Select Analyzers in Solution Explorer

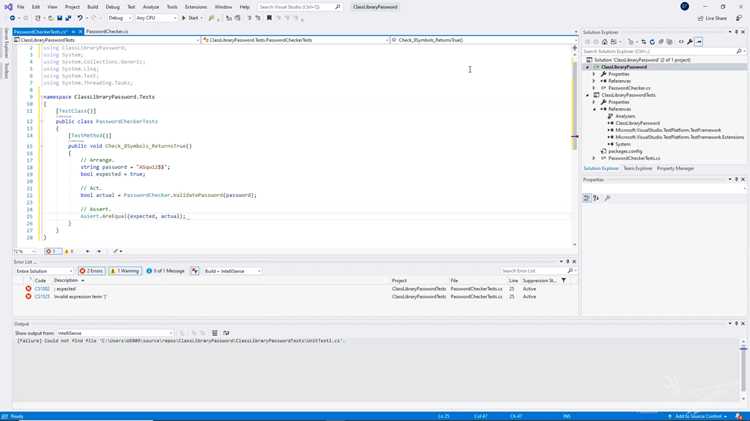(x=625, y=116)
